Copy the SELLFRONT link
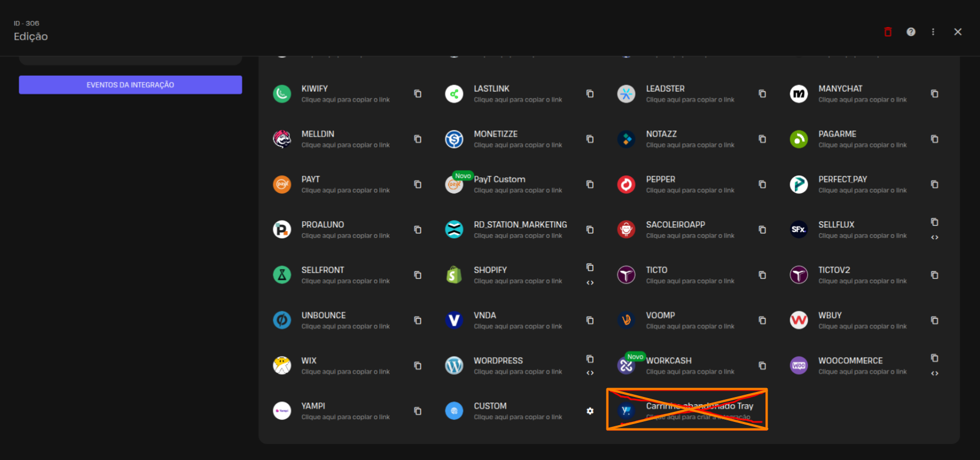The image size is (980, 460). click(418, 275)
